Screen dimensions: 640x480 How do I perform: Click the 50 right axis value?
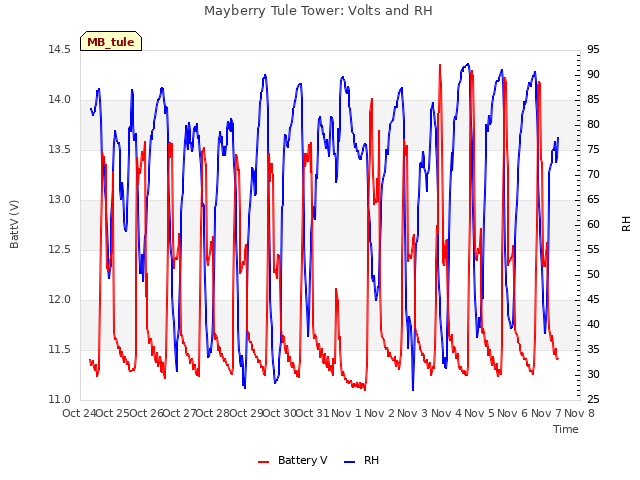593,275
